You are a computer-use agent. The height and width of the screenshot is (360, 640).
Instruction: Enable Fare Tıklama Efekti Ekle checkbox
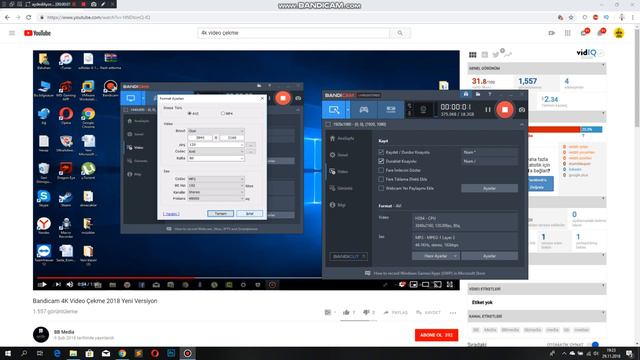381,179
